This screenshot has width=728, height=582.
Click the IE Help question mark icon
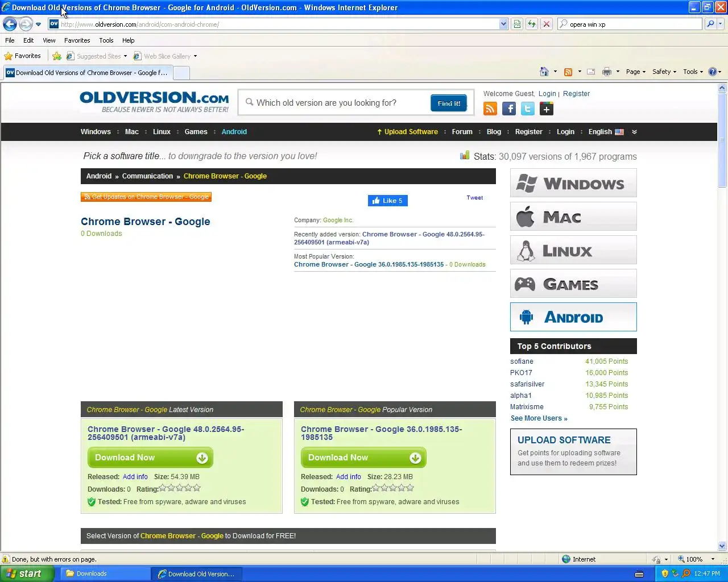pyautogui.click(x=713, y=72)
